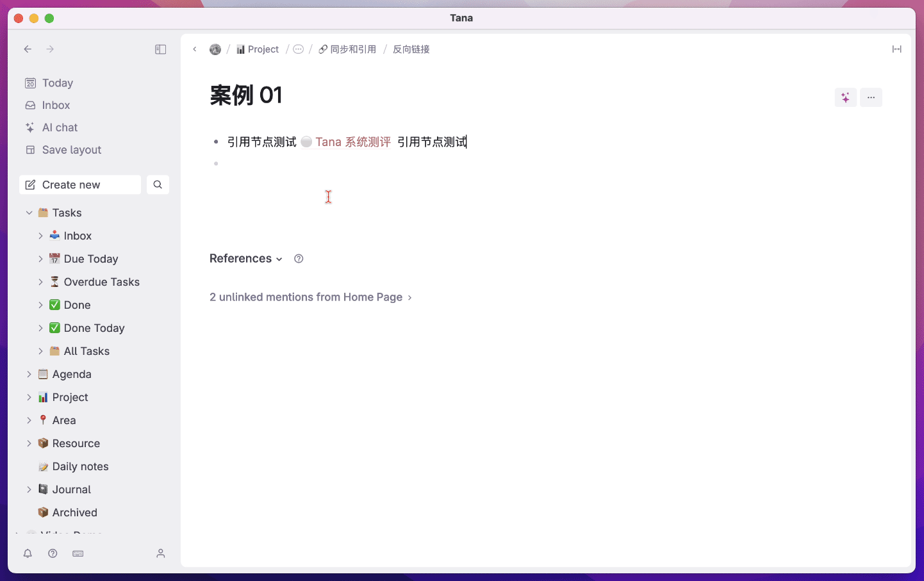
Task: Open AI chat from sidebar
Action: coord(60,127)
